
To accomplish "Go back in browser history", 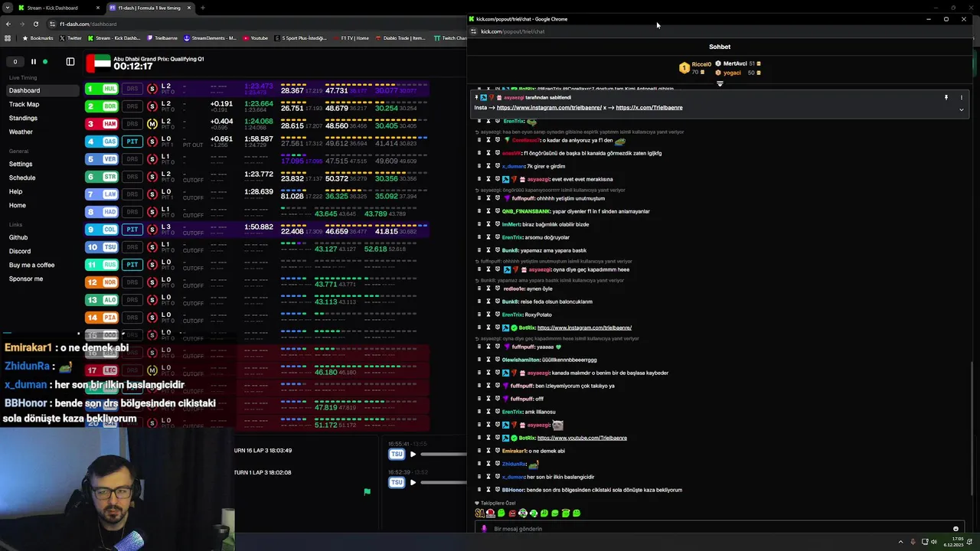I will [x=8, y=24].
